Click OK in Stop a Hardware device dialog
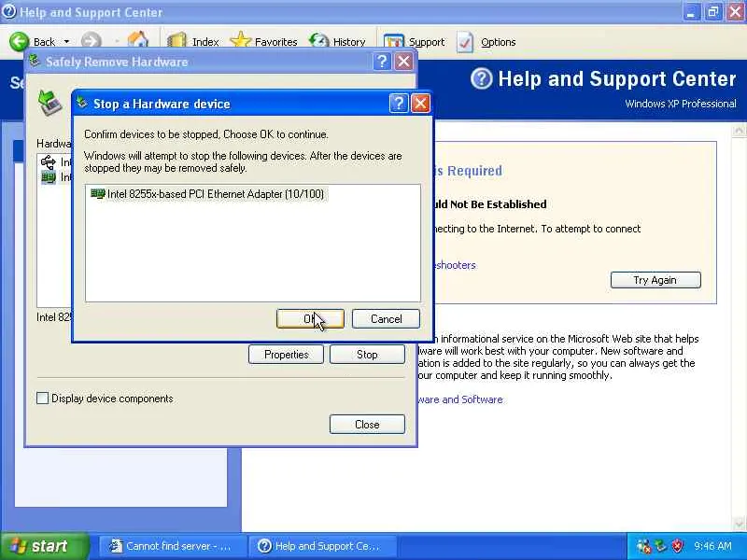 pyautogui.click(x=310, y=318)
